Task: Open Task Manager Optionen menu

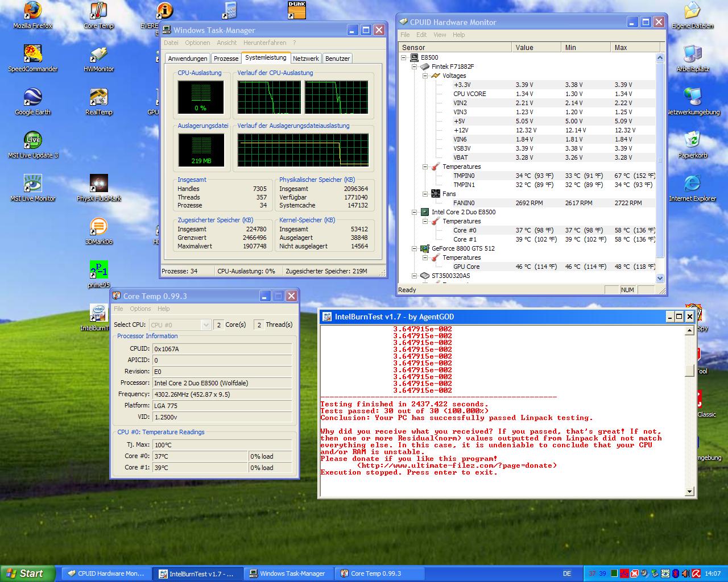Action: (x=197, y=43)
